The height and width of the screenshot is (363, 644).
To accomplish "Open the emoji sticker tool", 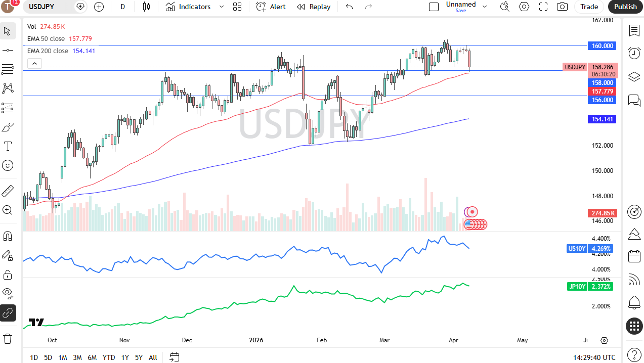I will (8, 165).
